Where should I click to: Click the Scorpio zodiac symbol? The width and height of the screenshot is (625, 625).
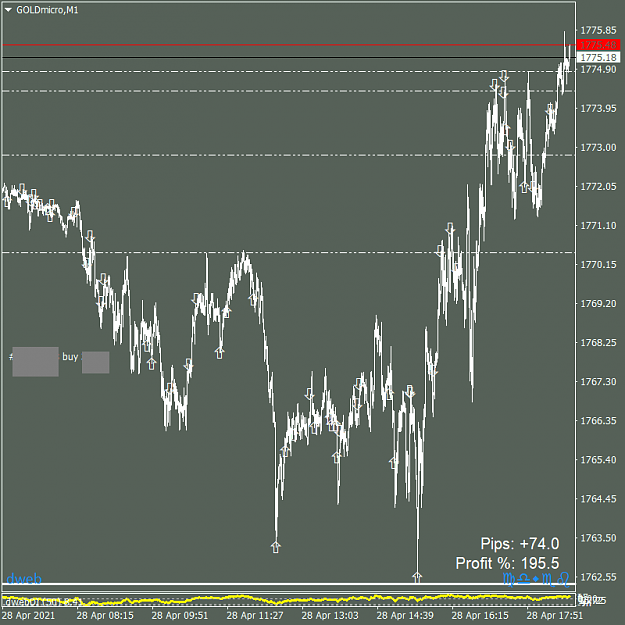coord(548,579)
